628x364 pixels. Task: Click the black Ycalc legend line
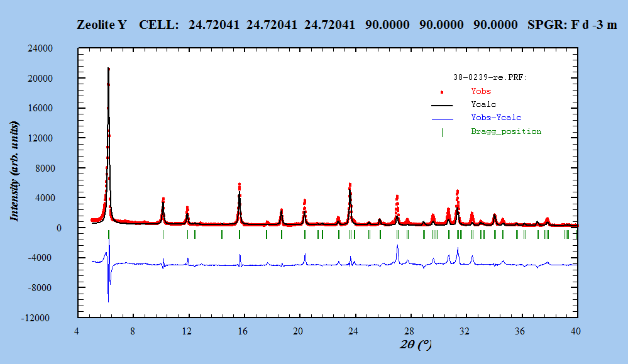[x=442, y=106]
